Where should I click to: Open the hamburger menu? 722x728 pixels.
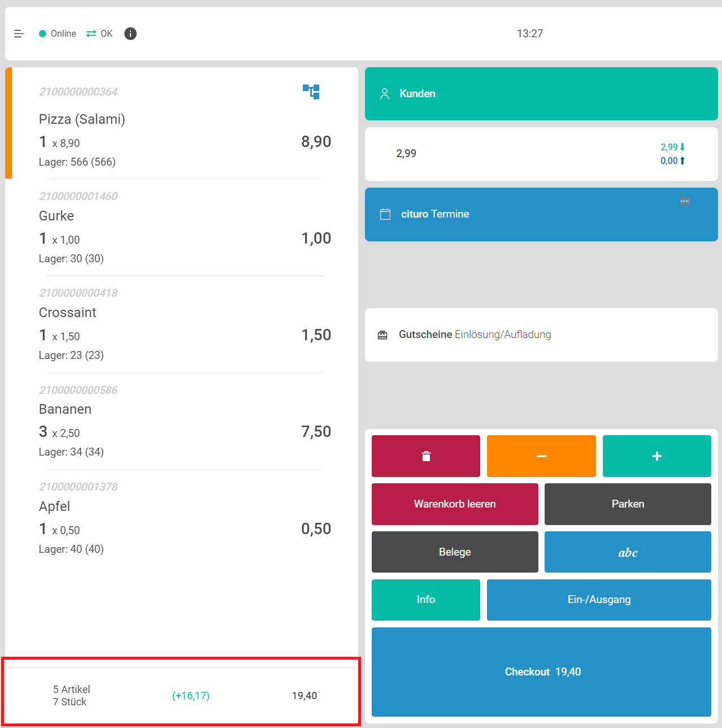pos(19,34)
